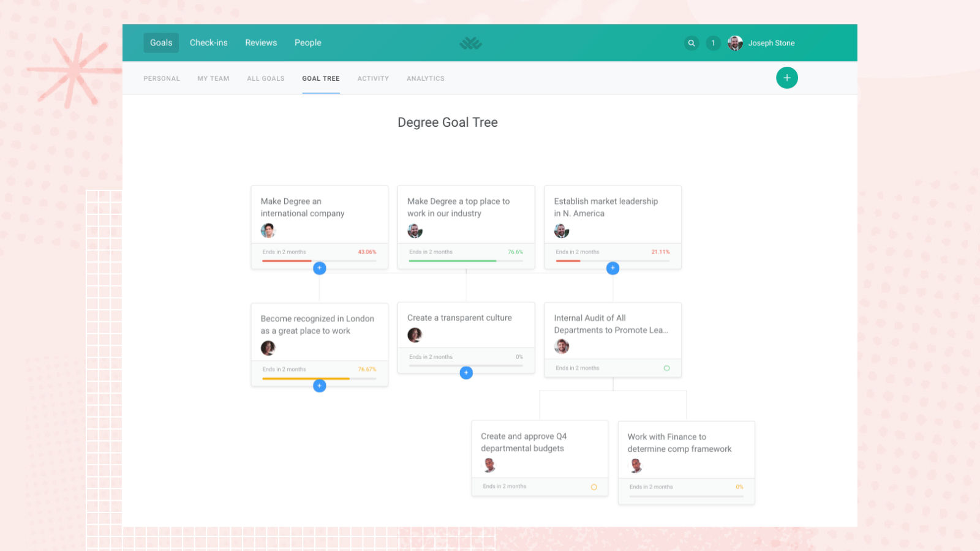Click the Degree logo in the header
Screen dimensions: 980x551
click(470, 43)
